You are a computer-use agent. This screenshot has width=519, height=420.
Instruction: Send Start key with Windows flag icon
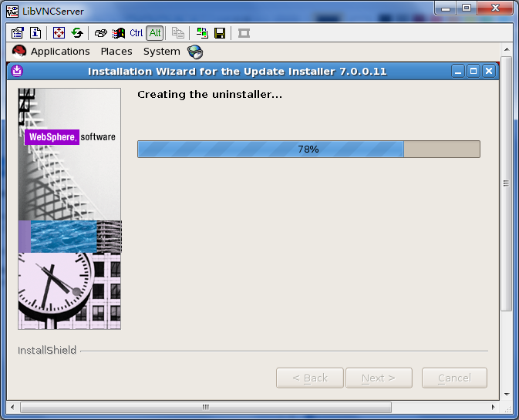(119, 33)
